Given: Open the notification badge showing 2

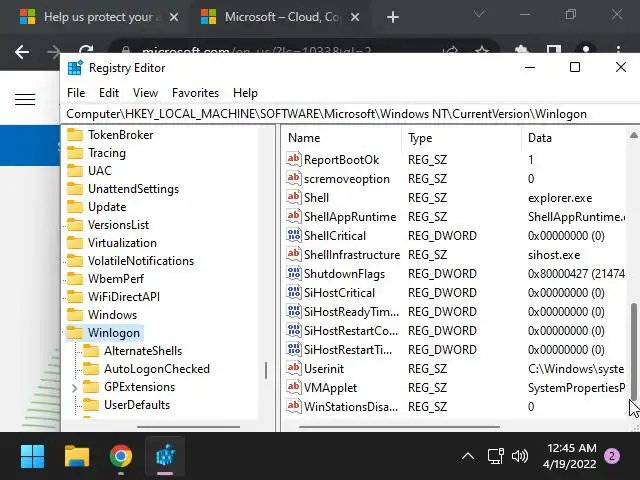Looking at the screenshot, I should (x=611, y=456).
